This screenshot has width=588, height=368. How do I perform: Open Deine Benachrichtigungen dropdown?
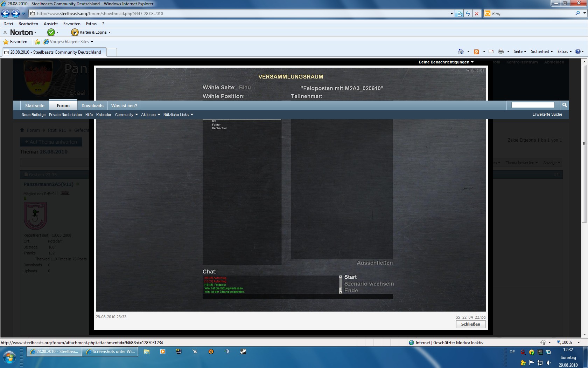(x=446, y=62)
